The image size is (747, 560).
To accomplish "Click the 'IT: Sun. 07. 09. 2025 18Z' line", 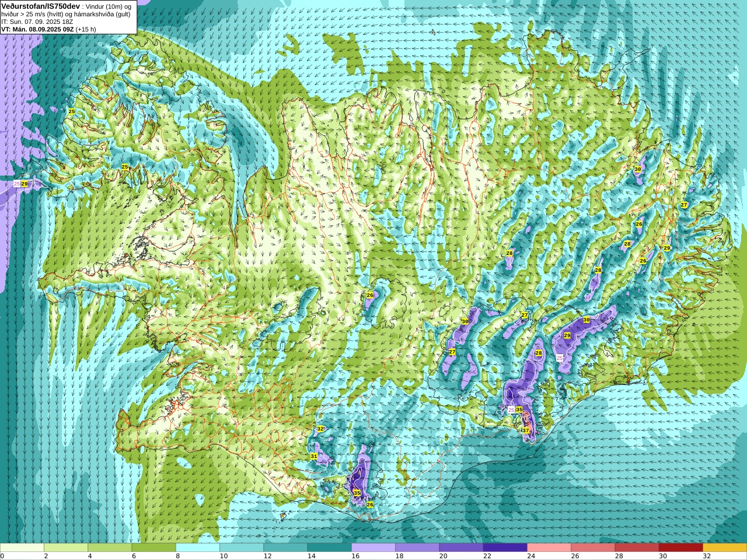I will pos(37,22).
